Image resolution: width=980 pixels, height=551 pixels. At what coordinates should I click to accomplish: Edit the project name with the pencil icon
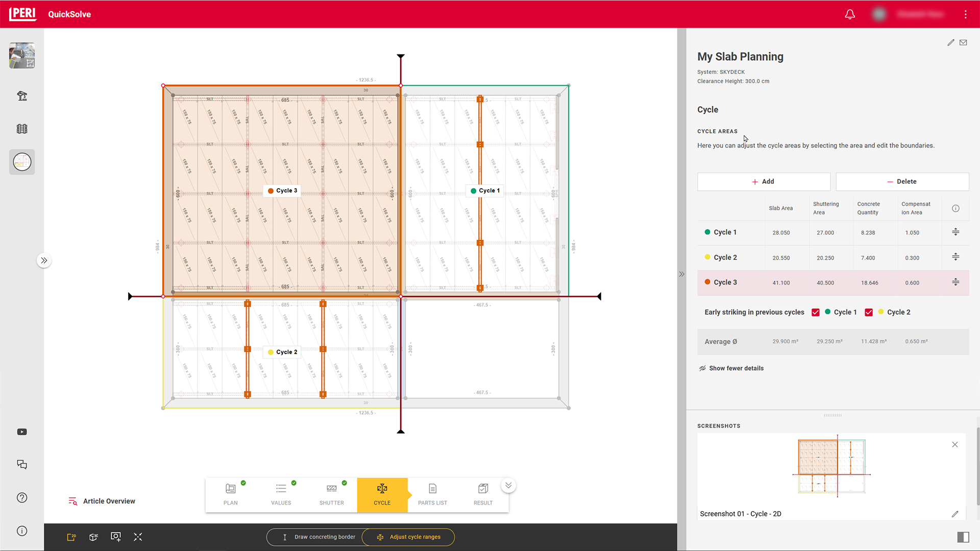pyautogui.click(x=950, y=42)
